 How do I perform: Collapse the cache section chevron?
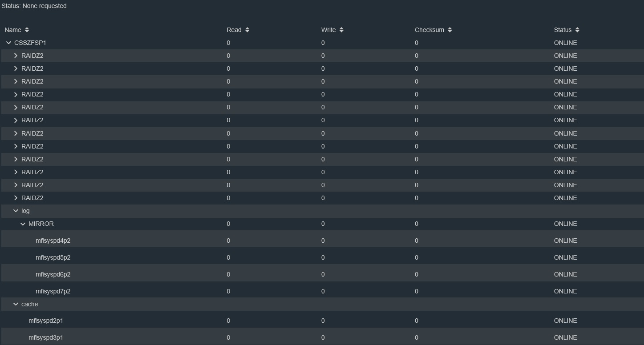click(16, 304)
